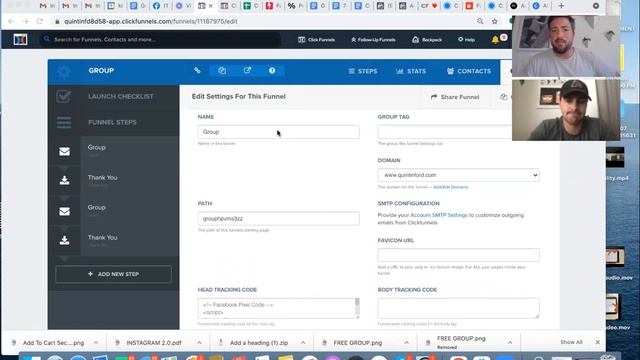Click the Launch Checklist checkmark icon

(64, 97)
